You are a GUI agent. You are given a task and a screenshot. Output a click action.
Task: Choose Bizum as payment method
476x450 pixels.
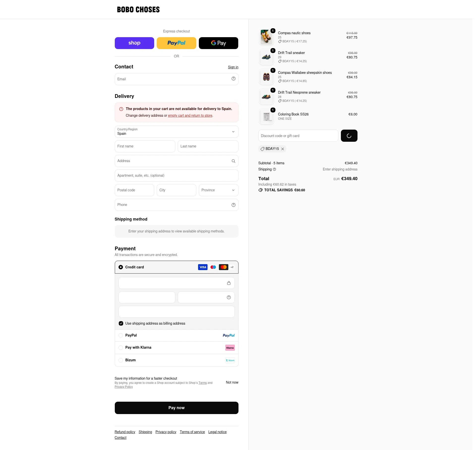pyautogui.click(x=177, y=360)
